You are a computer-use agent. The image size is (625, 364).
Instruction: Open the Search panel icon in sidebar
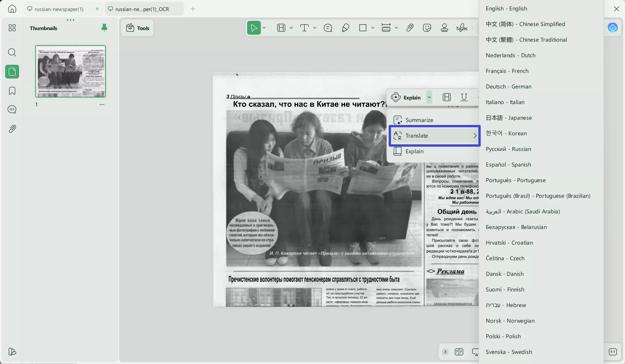(x=12, y=52)
